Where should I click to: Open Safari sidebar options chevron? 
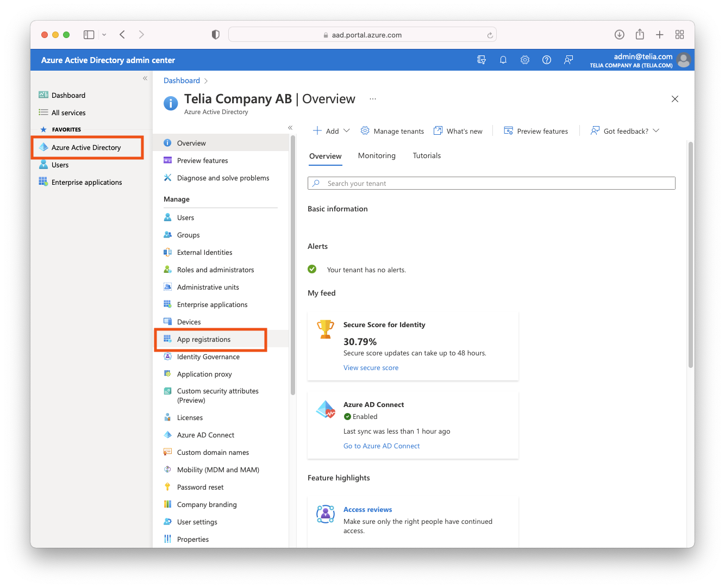click(x=104, y=35)
